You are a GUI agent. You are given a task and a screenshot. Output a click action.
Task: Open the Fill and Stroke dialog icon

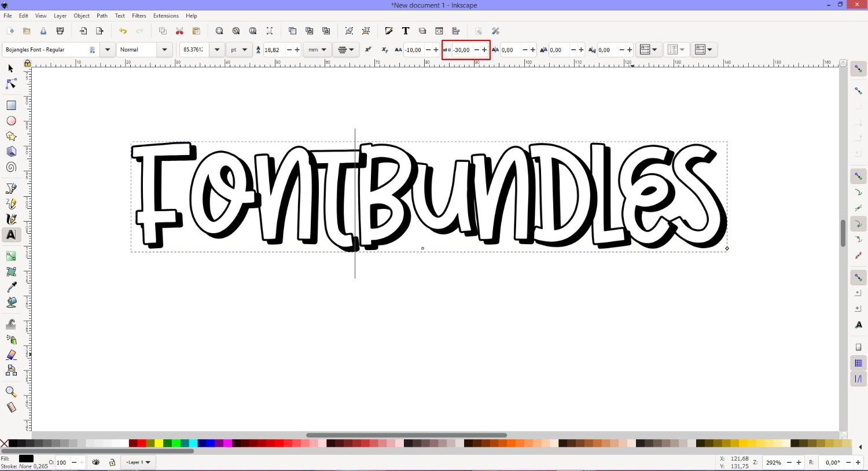[x=389, y=31]
